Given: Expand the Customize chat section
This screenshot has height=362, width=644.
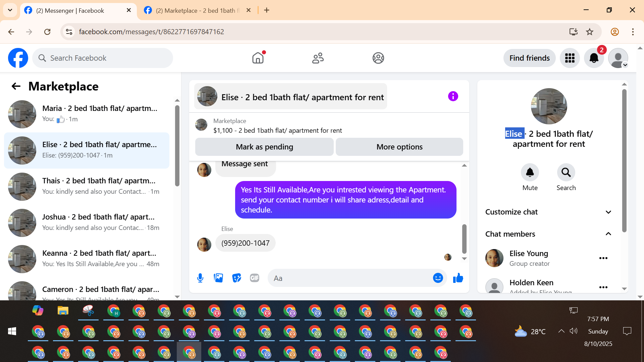Looking at the screenshot, I should [x=548, y=212].
